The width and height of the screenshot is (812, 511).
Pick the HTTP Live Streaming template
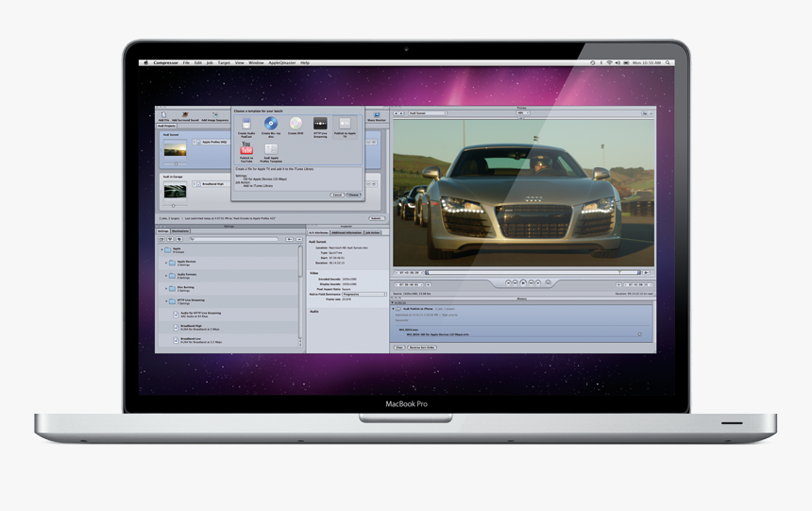coord(320,125)
